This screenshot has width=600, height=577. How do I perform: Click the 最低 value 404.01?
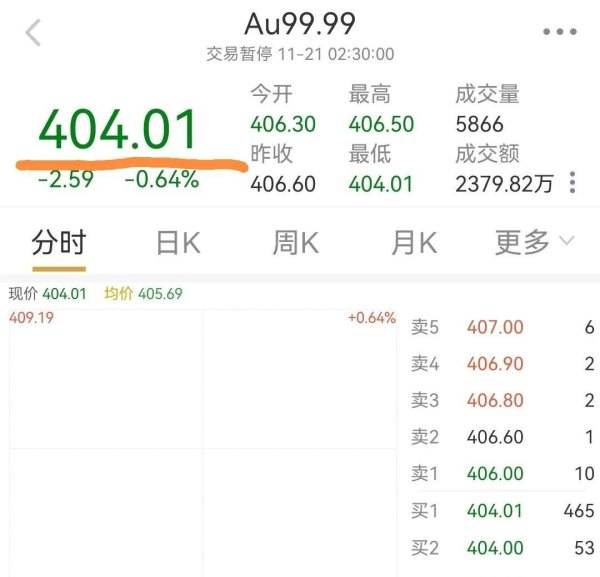pyautogui.click(x=381, y=184)
